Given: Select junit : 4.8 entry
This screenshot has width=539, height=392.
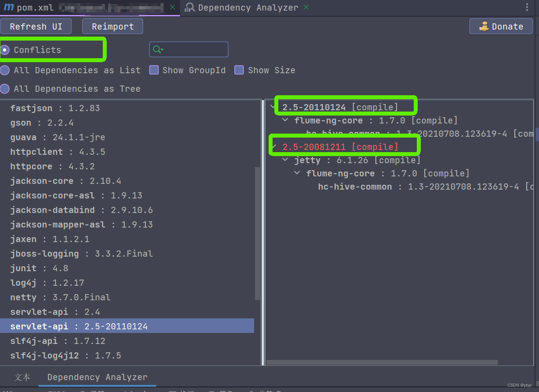Looking at the screenshot, I should [x=127, y=268].
